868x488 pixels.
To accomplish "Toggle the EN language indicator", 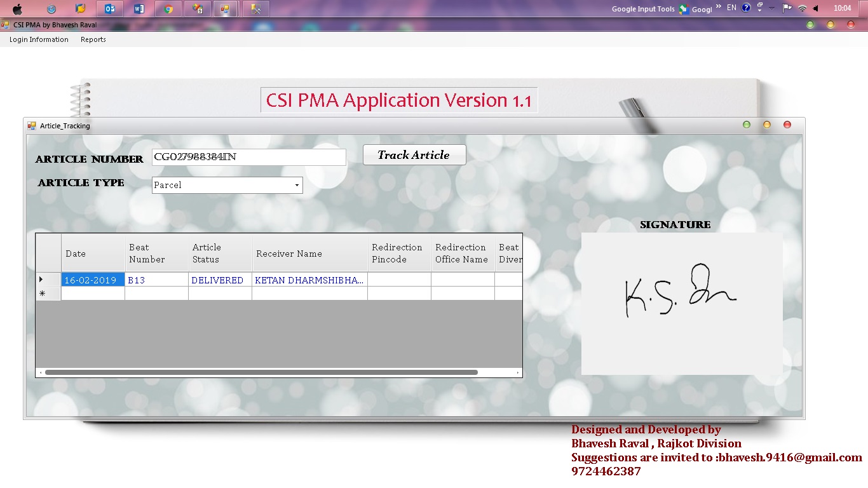I will click(x=731, y=8).
